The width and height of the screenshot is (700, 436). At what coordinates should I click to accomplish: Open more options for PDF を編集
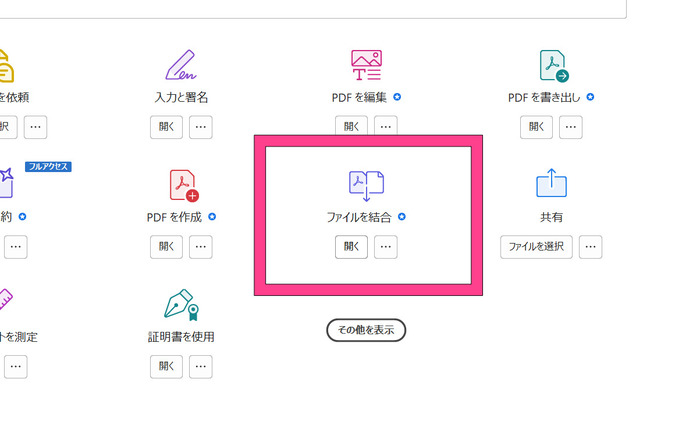tap(386, 125)
